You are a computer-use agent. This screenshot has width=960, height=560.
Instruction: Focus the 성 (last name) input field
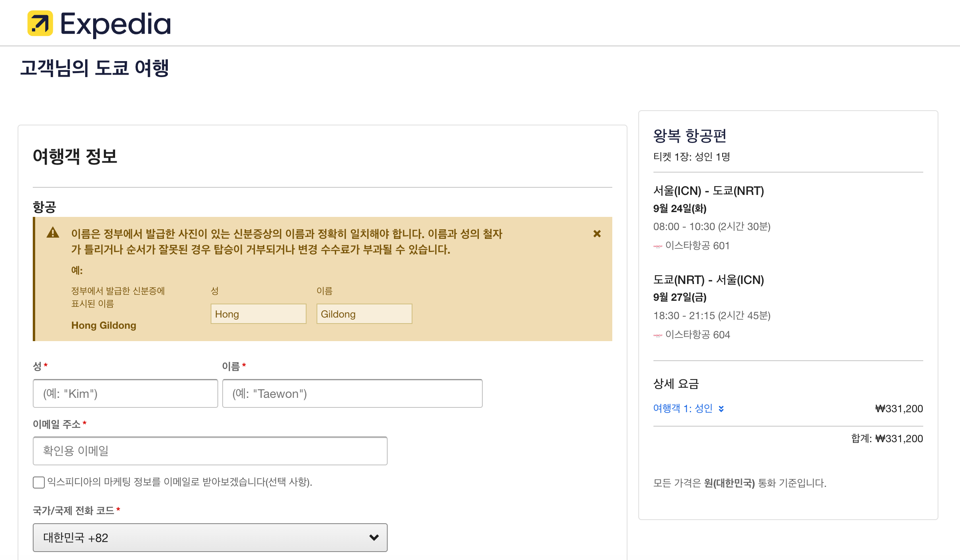point(125,393)
